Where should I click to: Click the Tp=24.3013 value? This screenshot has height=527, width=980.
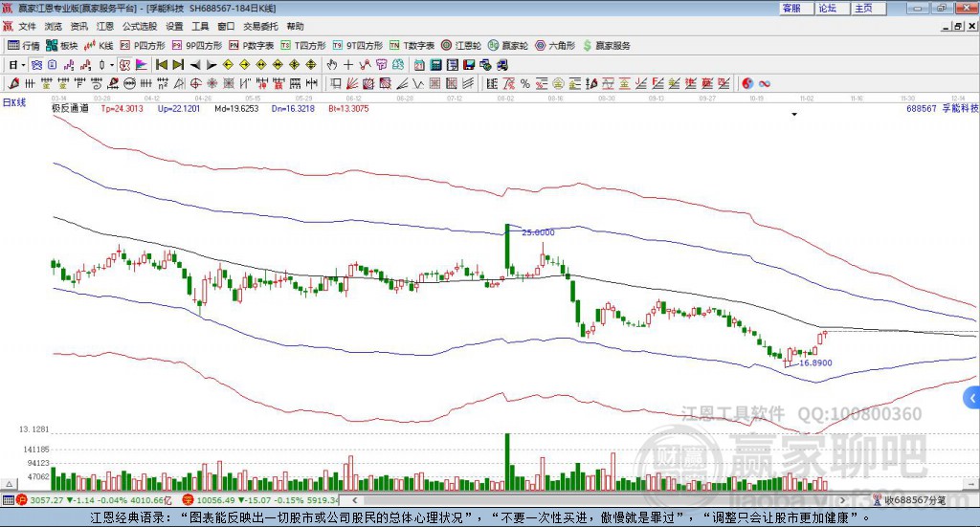click(122, 109)
